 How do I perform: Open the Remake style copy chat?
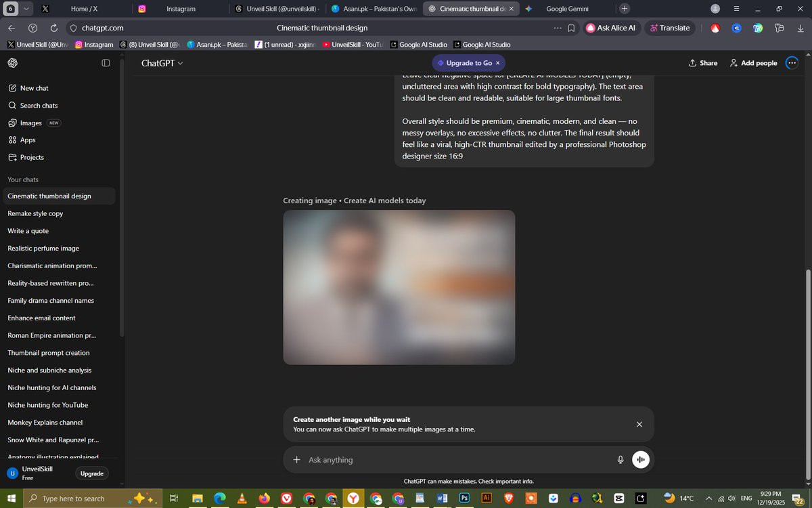60,213
